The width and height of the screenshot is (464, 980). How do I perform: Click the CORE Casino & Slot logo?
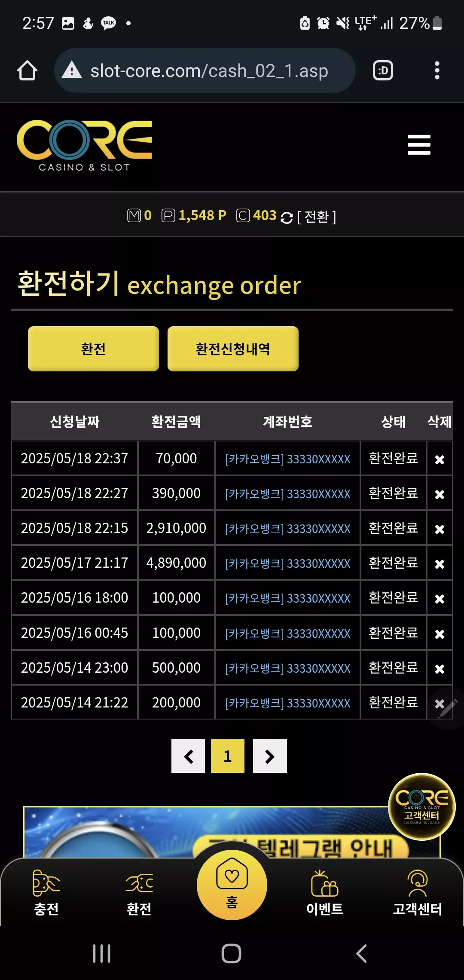[x=85, y=146]
